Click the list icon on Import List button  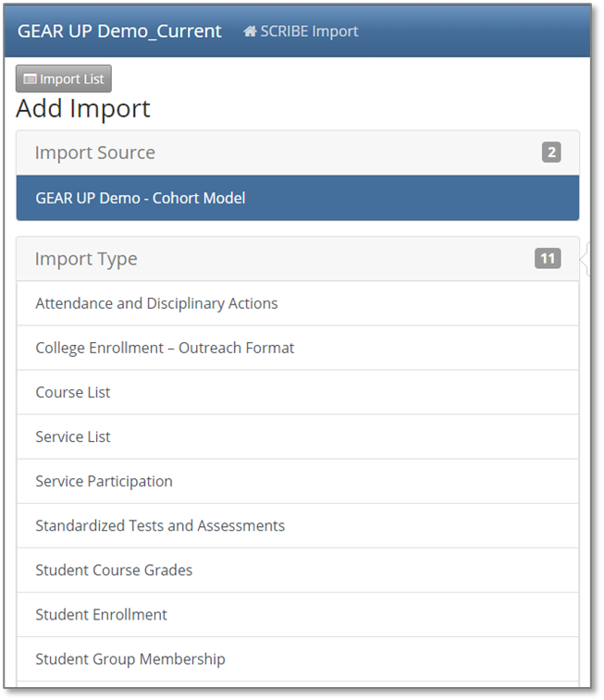click(30, 80)
